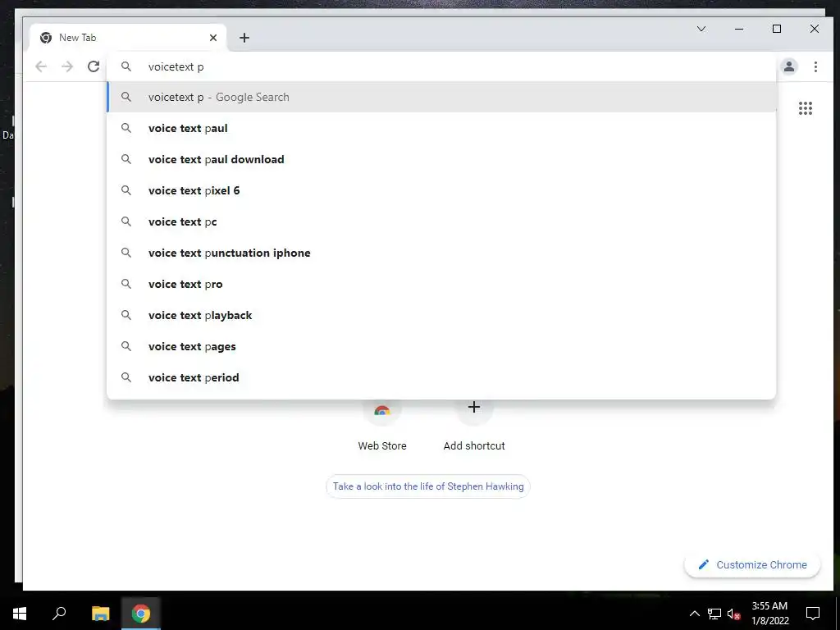Image resolution: width=840 pixels, height=630 pixels.
Task: Reload the page with the refresh icon
Action: (94, 66)
